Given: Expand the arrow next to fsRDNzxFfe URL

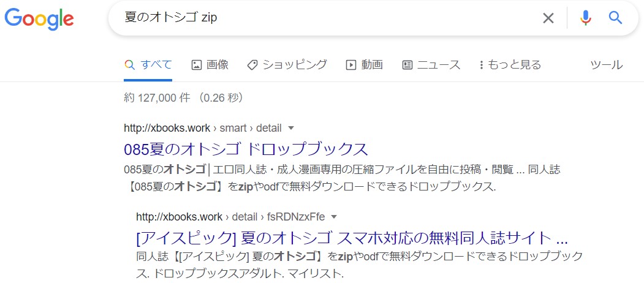Looking at the screenshot, I should coord(334,216).
